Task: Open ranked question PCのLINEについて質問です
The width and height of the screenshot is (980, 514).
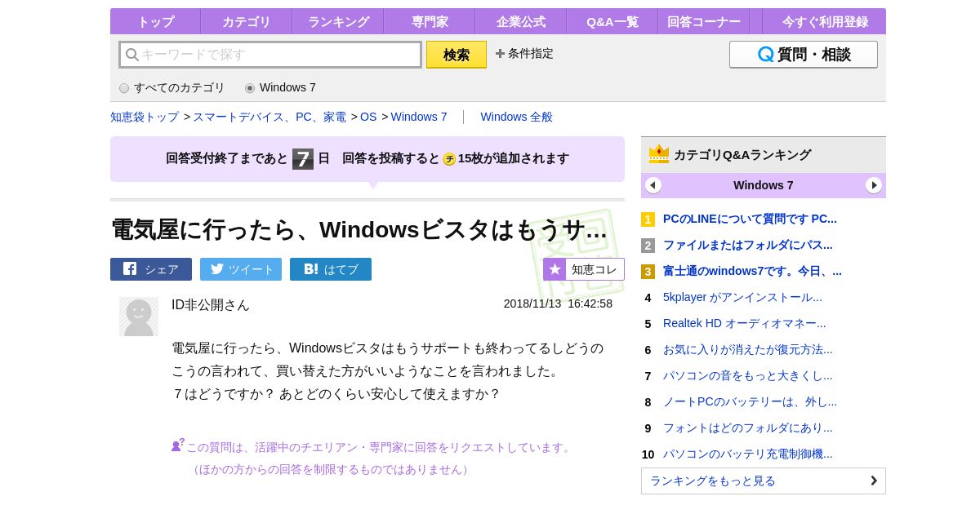Action: pos(750,219)
